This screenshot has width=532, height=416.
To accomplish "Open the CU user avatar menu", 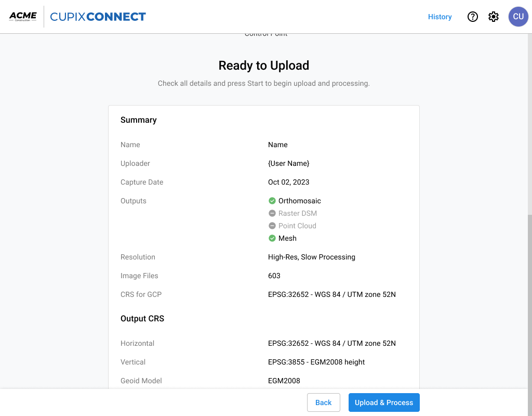I will pos(518,17).
